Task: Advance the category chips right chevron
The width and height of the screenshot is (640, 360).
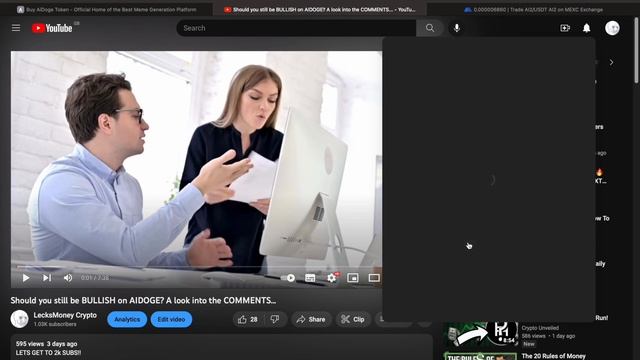Action: pyautogui.click(x=611, y=62)
